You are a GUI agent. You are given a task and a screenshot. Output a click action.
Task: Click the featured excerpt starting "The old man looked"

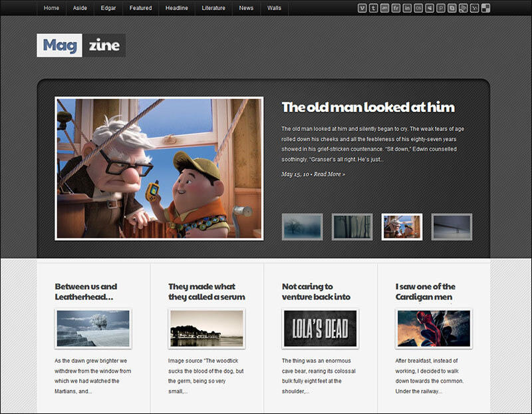pyautogui.click(x=372, y=144)
